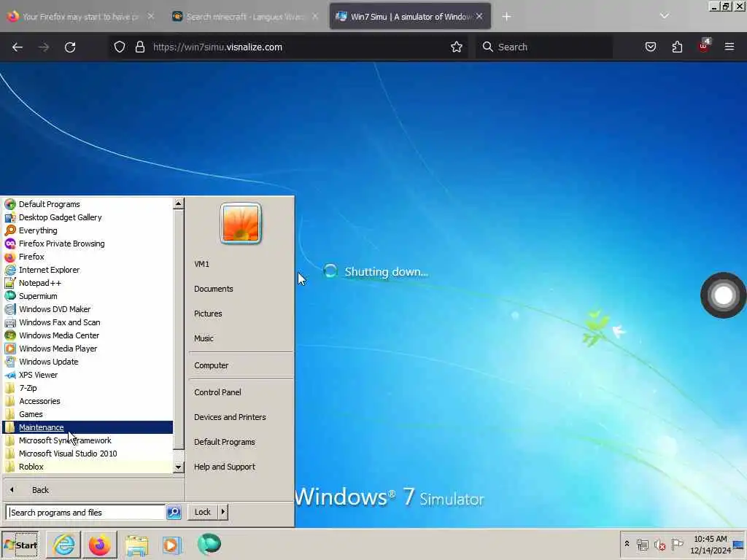Screen dimensions: 747x560
Task: Expand the Maintenance folder
Action: click(88, 427)
